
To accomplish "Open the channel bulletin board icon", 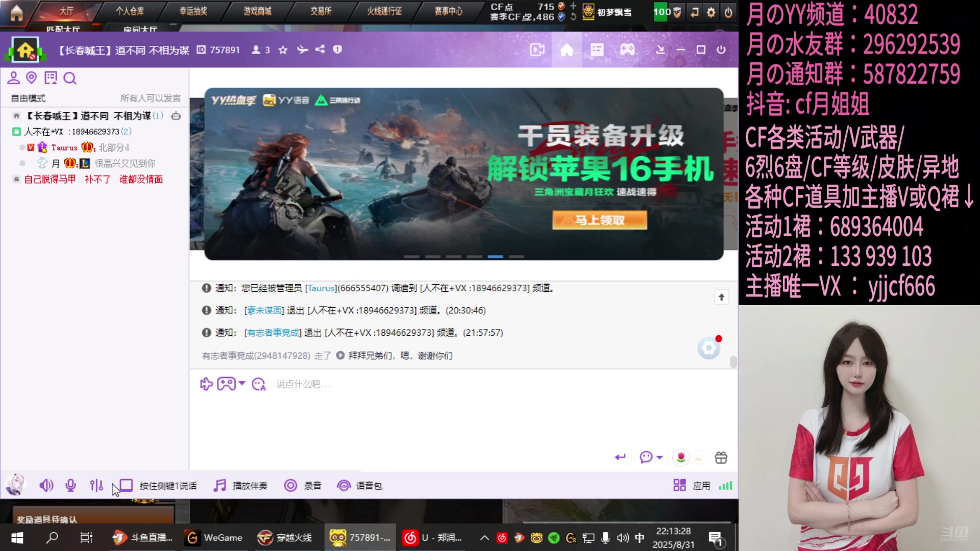I will 51,78.
